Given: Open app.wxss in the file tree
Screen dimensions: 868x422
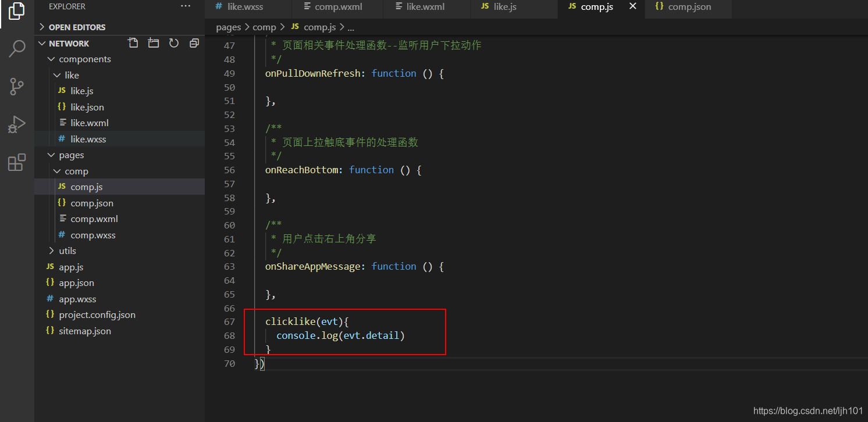Looking at the screenshot, I should [119, 299].
